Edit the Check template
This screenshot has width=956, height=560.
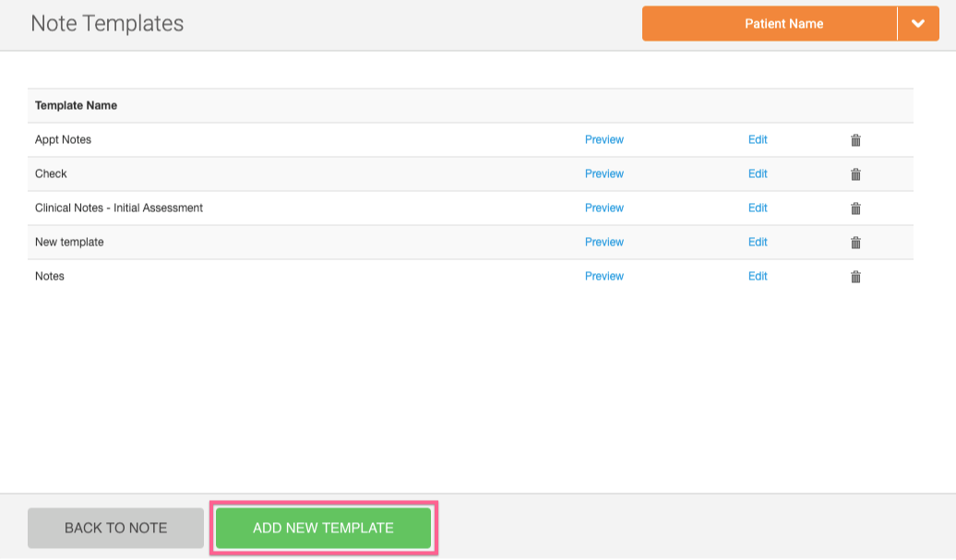[x=758, y=173]
